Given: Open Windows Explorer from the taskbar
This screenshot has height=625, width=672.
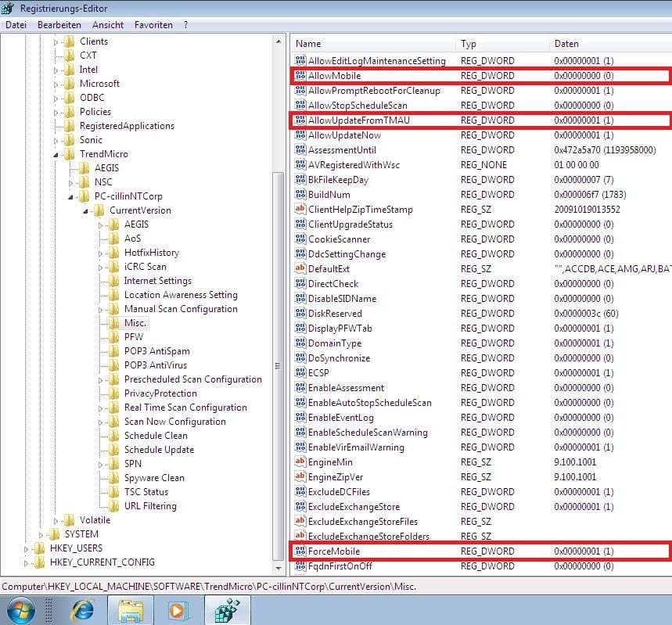Looking at the screenshot, I should [x=131, y=610].
